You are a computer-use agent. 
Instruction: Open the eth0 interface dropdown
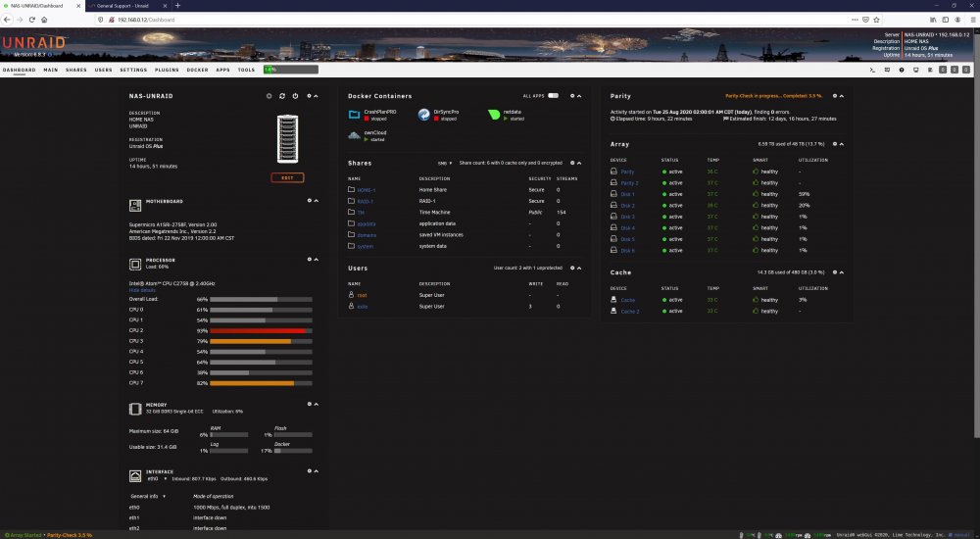tap(157, 479)
